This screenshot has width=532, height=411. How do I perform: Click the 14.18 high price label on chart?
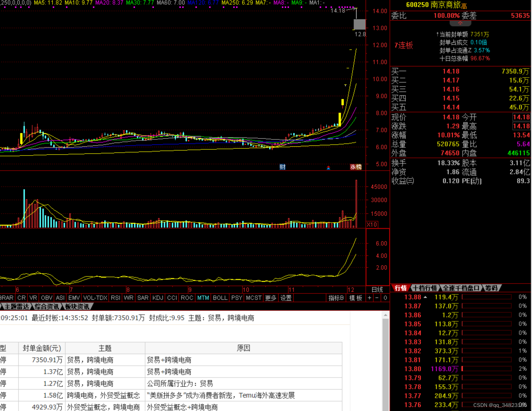coord(338,10)
